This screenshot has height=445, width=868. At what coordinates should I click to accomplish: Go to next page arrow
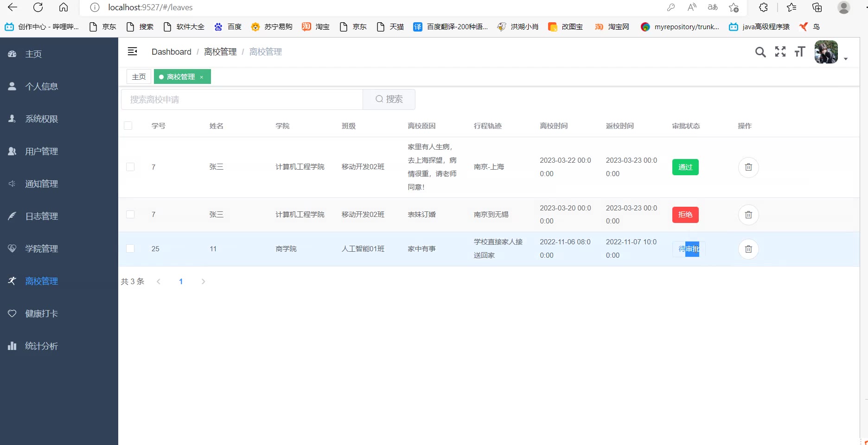(203, 281)
